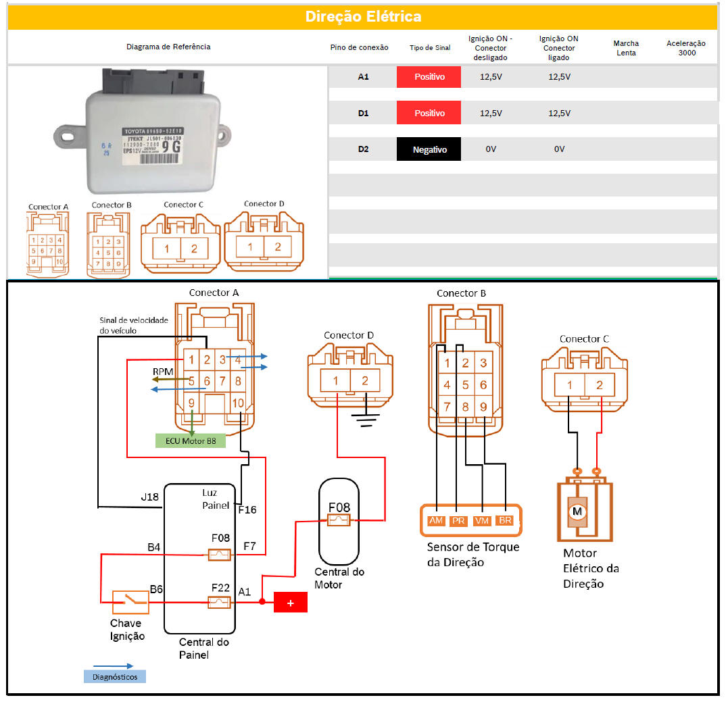Click the red Positivo badge for A1
The height and width of the screenshot is (704, 728).
429,77
